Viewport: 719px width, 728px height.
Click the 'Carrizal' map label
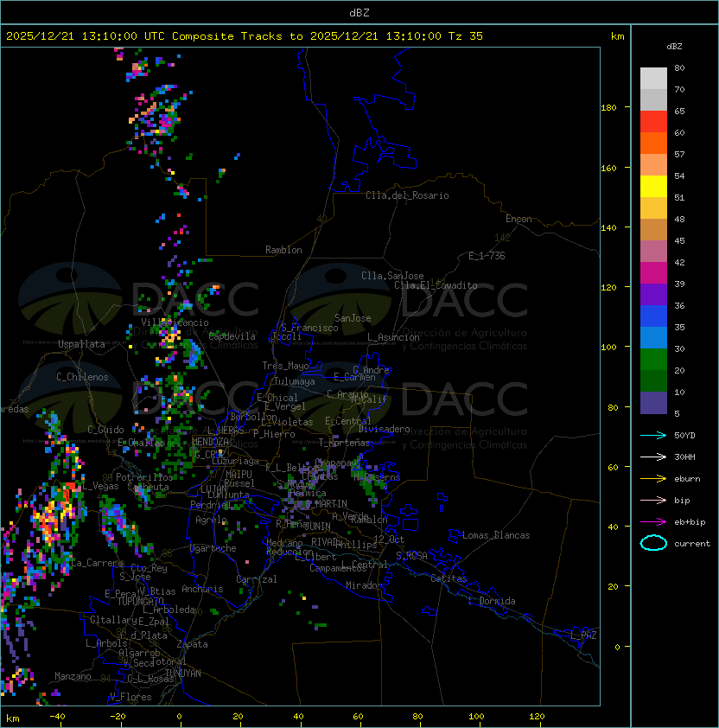(x=257, y=579)
